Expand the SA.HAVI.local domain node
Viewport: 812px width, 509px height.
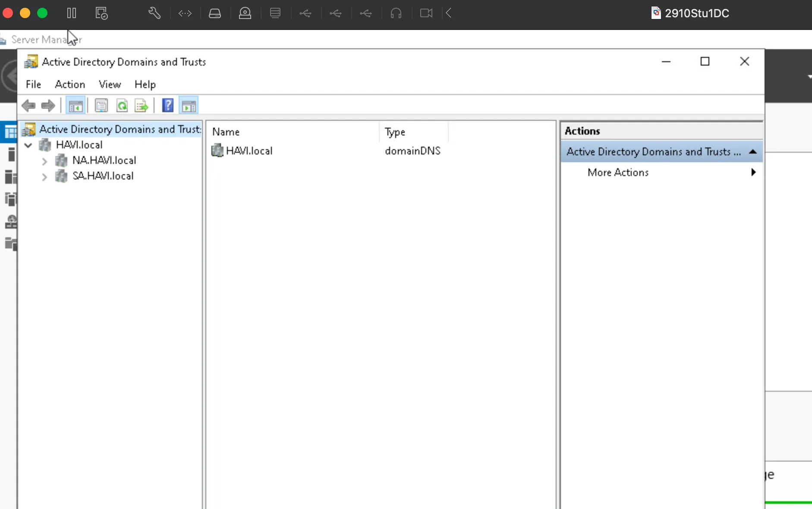44,177
